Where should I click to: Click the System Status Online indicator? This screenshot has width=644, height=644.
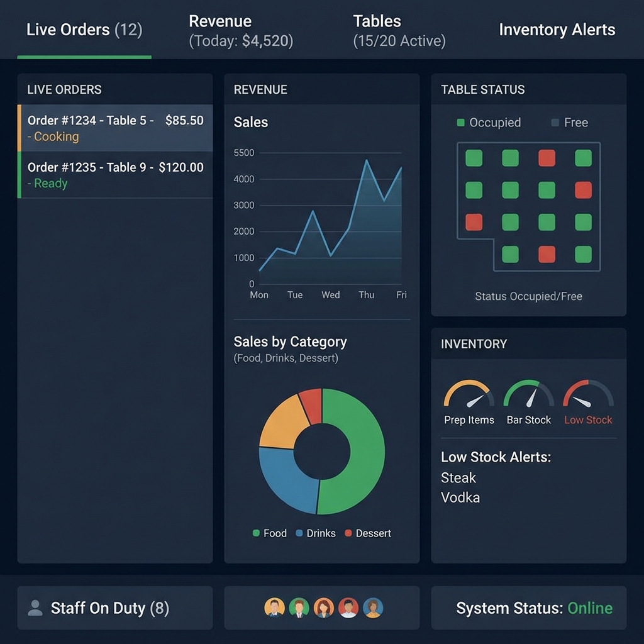[589, 608]
